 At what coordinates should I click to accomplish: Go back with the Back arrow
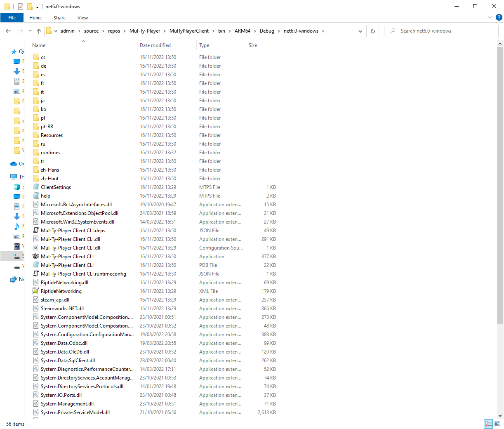coord(8,31)
